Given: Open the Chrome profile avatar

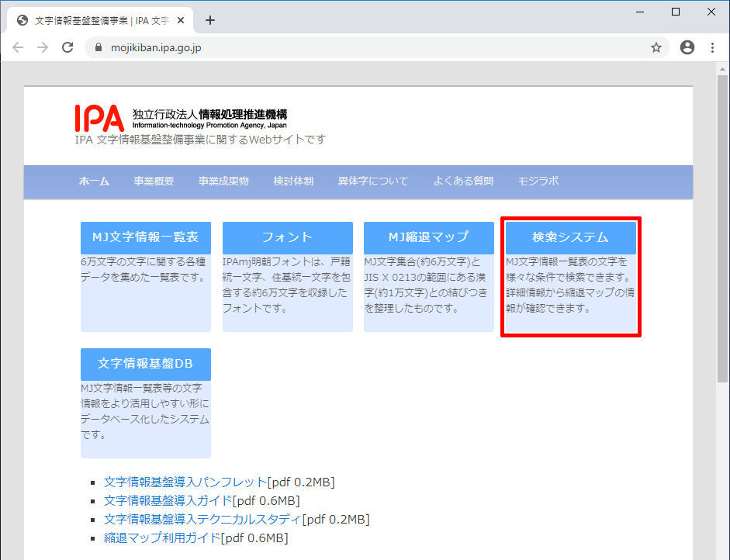Looking at the screenshot, I should [687, 47].
